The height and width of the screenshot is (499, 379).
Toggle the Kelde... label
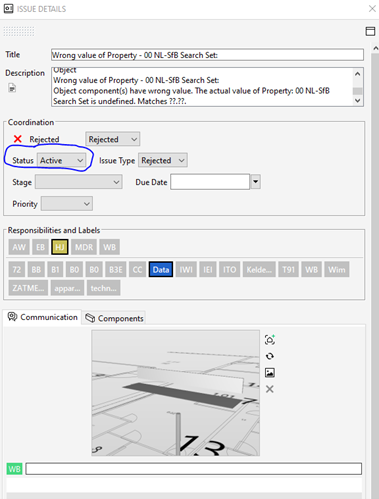click(259, 269)
